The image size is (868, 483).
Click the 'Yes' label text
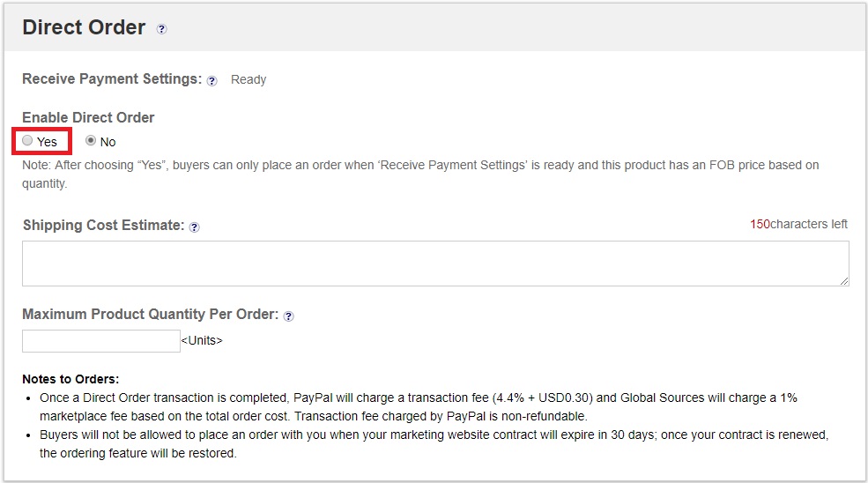47,142
